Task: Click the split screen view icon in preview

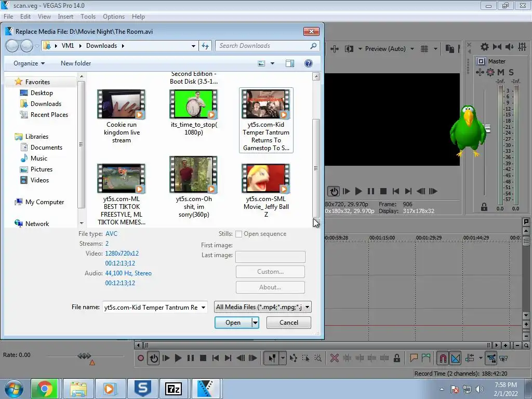Action: click(349, 49)
